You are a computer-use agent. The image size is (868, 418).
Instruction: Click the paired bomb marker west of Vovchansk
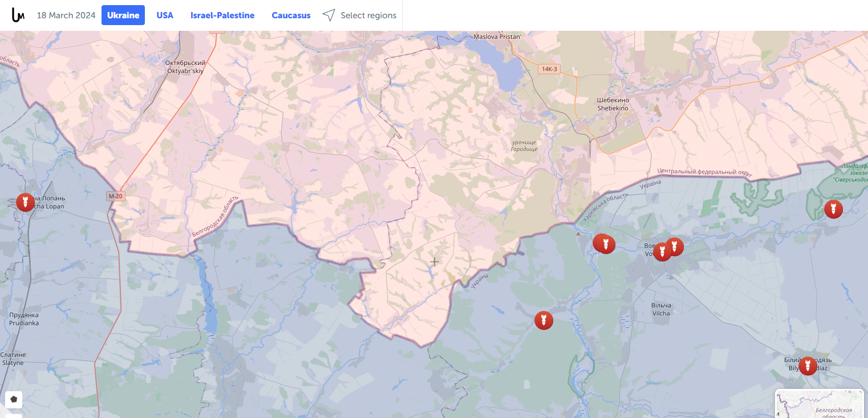coord(605,244)
